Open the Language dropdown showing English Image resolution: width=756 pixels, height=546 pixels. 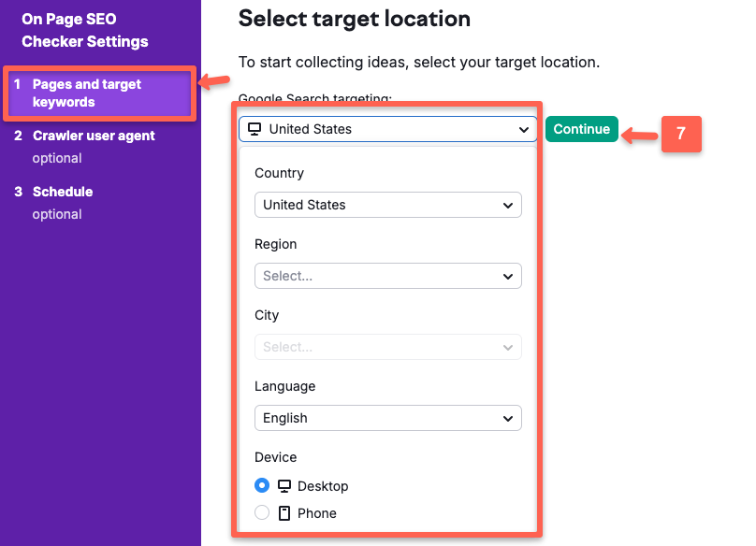[x=387, y=418]
